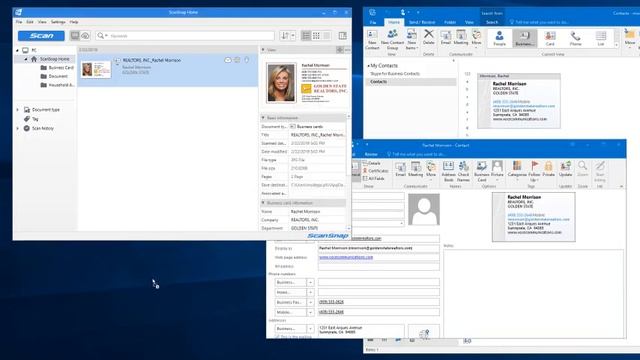The height and width of the screenshot is (360, 640).
Task: Collapse the PC tree node
Action: click(x=17, y=50)
